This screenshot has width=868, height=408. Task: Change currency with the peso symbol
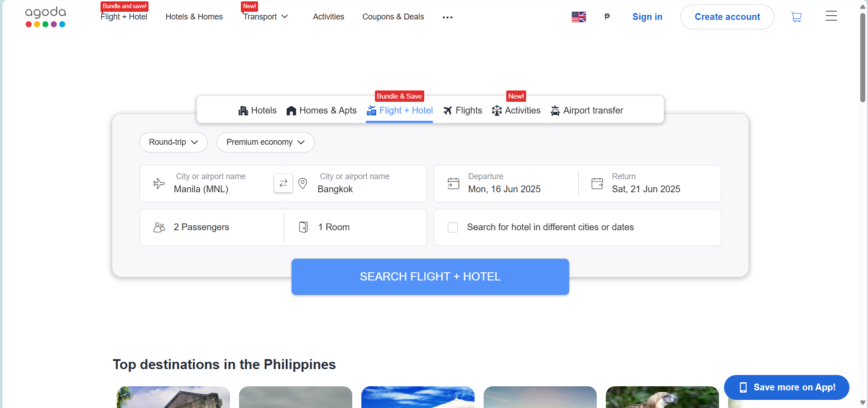click(607, 17)
